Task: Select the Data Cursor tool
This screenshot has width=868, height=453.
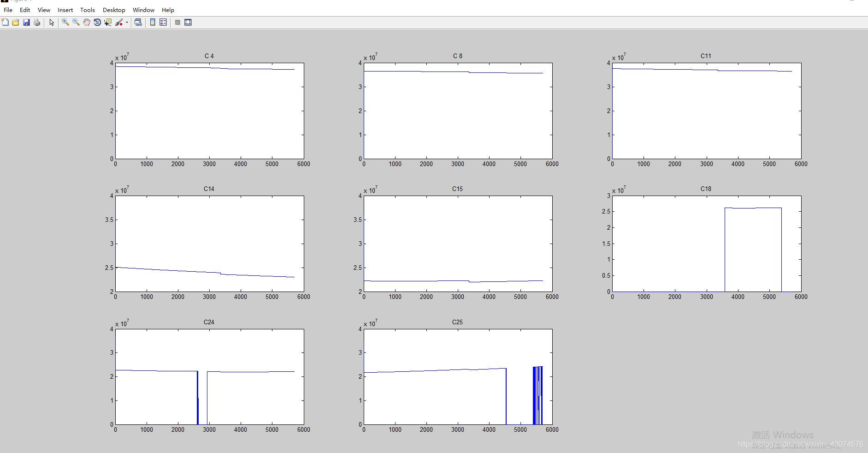Action: tap(108, 22)
